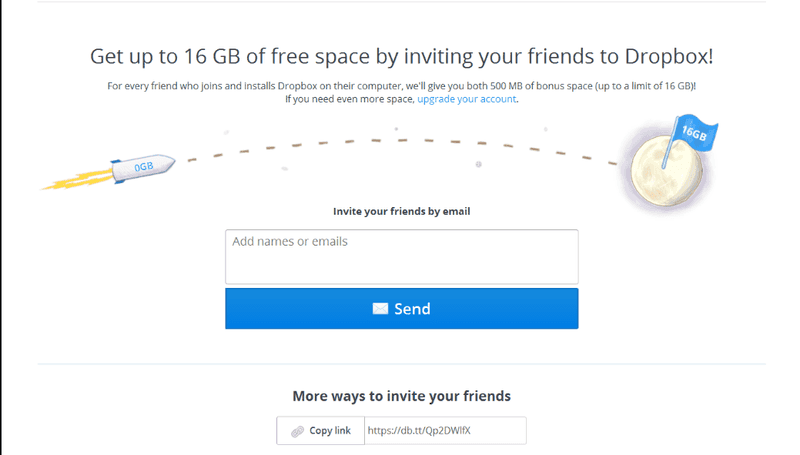Click the flagpole planted in the moon
This screenshot has width=800, height=455.
(670, 143)
